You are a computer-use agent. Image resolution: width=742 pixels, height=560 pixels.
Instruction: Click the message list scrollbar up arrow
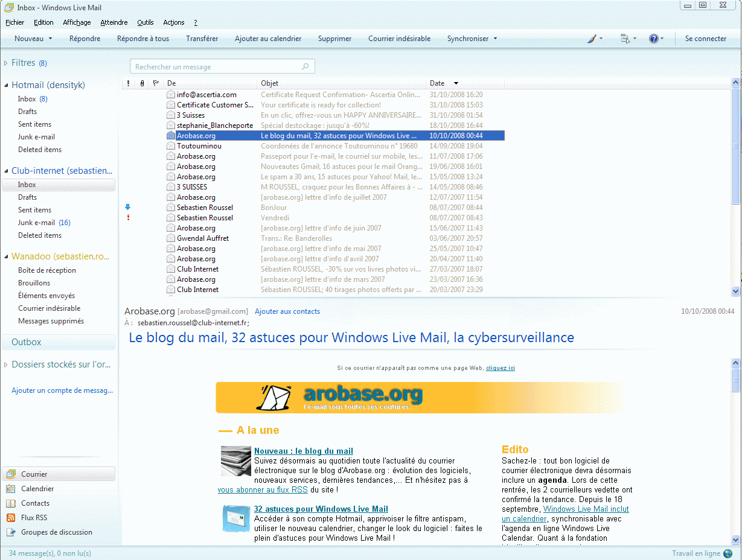point(735,83)
